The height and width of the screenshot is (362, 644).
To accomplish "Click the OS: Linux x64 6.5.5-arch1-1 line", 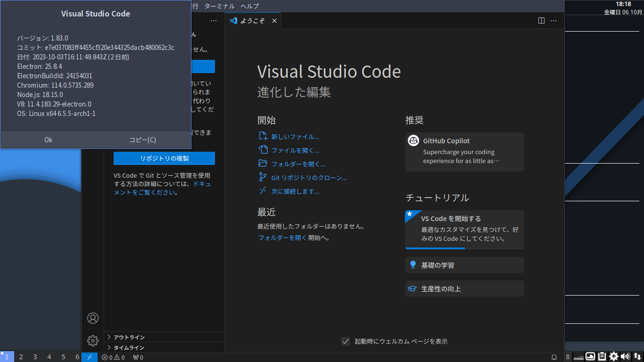I will pyautogui.click(x=57, y=114).
